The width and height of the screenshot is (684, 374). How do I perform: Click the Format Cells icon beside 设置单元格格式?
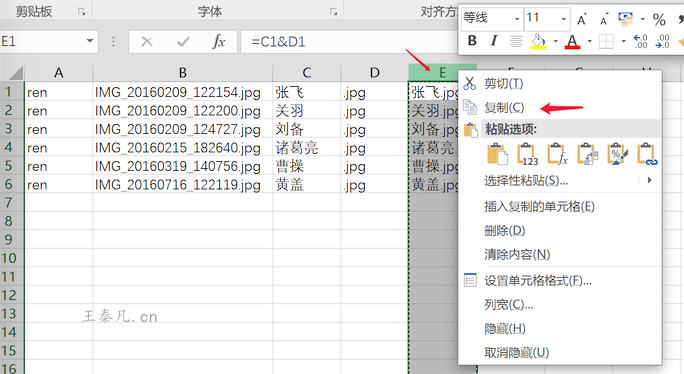[x=470, y=280]
